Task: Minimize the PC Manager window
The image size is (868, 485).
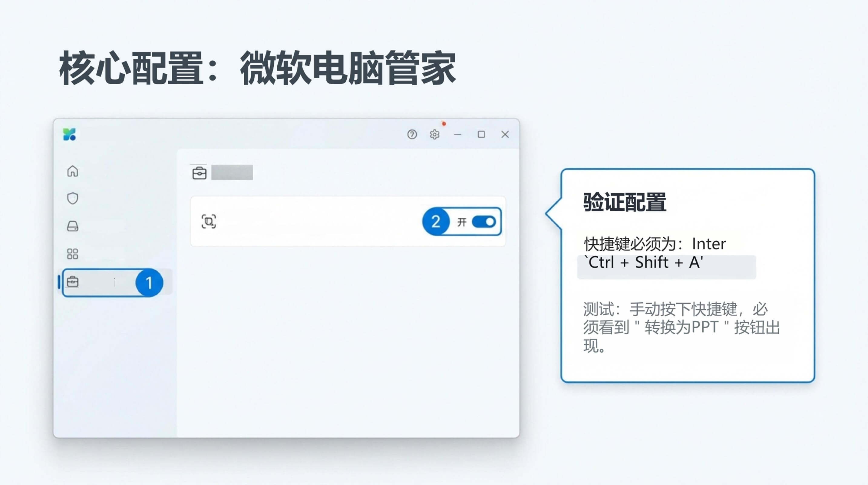Action: (457, 135)
